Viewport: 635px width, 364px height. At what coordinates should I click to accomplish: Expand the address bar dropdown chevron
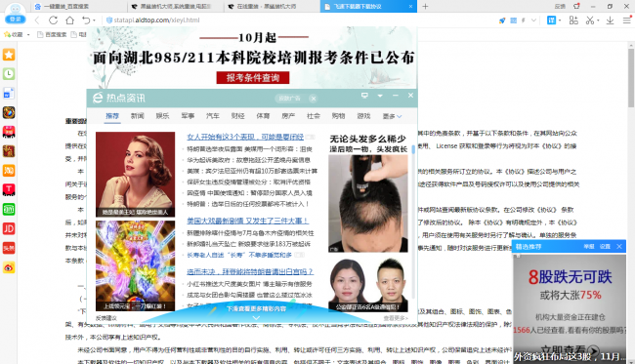click(x=533, y=20)
